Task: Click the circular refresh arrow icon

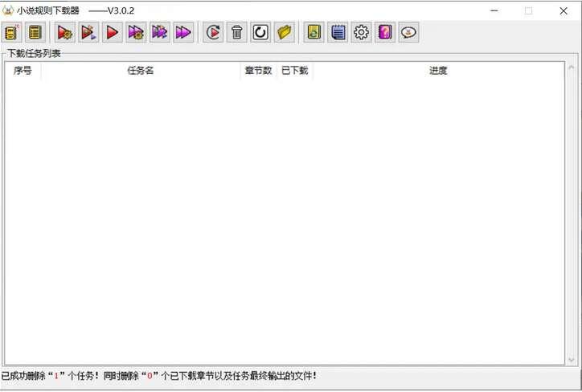Action: (x=260, y=32)
